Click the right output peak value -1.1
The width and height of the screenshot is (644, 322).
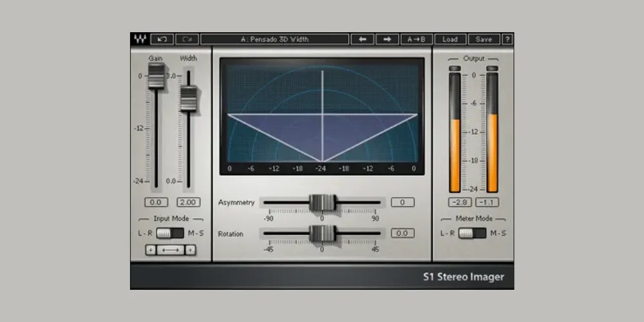[487, 202]
